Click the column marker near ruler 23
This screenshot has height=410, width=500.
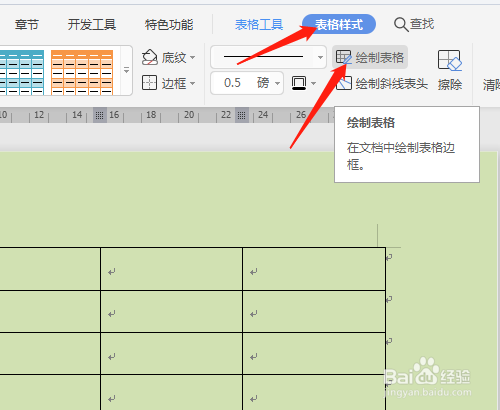[242, 115]
